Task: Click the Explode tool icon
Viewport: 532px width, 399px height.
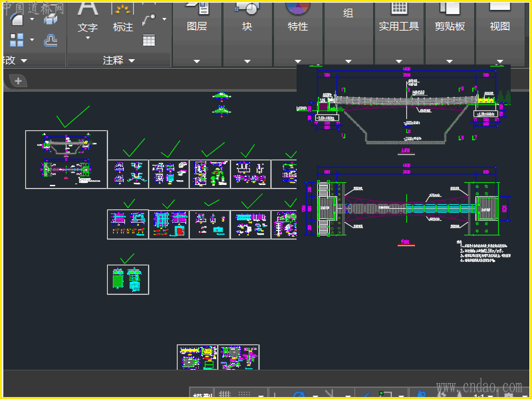Action: pos(51,19)
